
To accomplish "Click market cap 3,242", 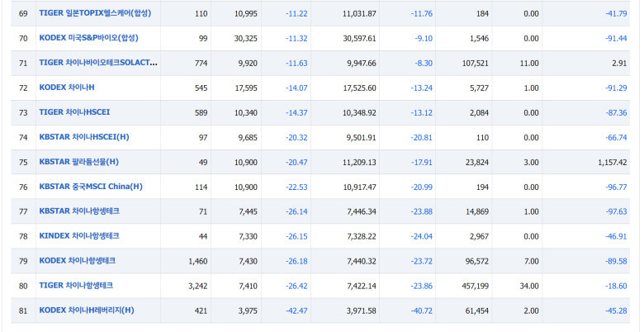I will pos(198,286).
